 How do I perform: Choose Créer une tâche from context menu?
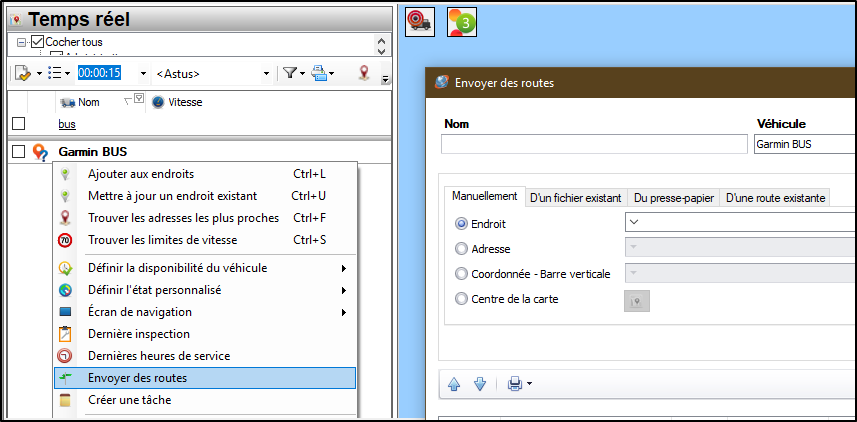129,400
